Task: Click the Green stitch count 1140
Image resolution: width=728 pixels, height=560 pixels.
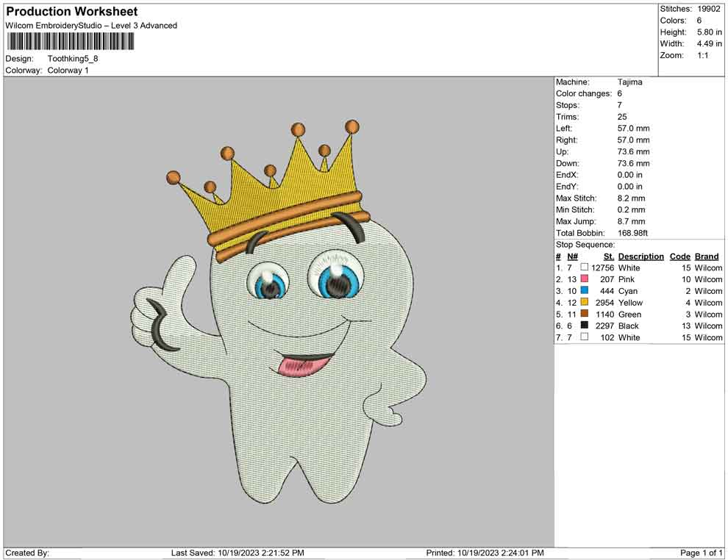Action: click(604, 314)
